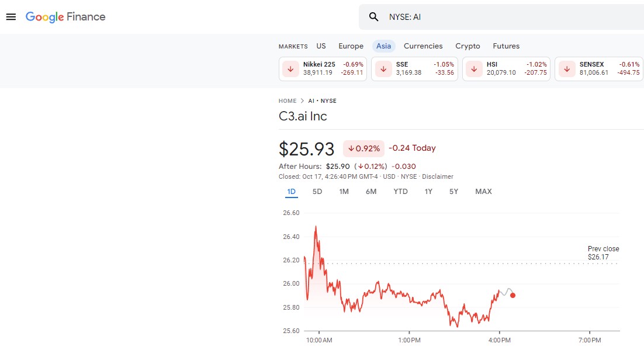Open the Disclaimer link
Screen dimensions: 644x350
click(x=437, y=176)
